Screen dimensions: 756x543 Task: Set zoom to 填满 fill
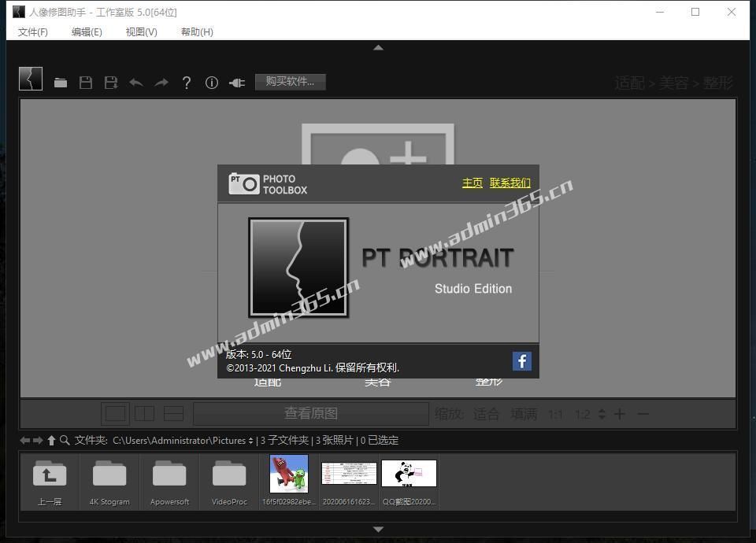524,414
